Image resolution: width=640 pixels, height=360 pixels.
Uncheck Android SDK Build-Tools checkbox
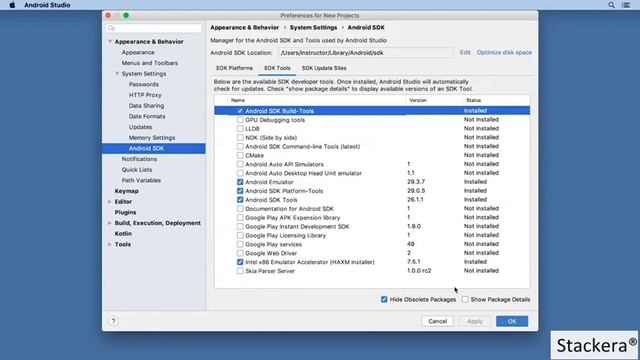point(240,111)
